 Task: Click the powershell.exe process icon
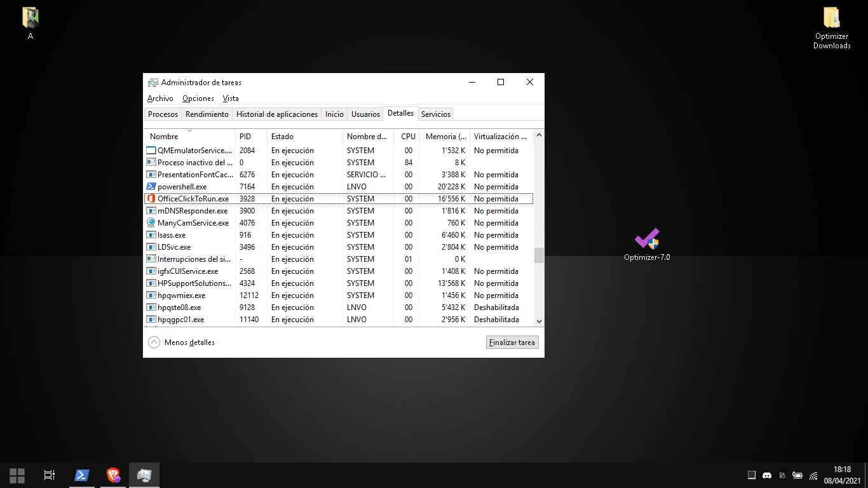(x=151, y=187)
